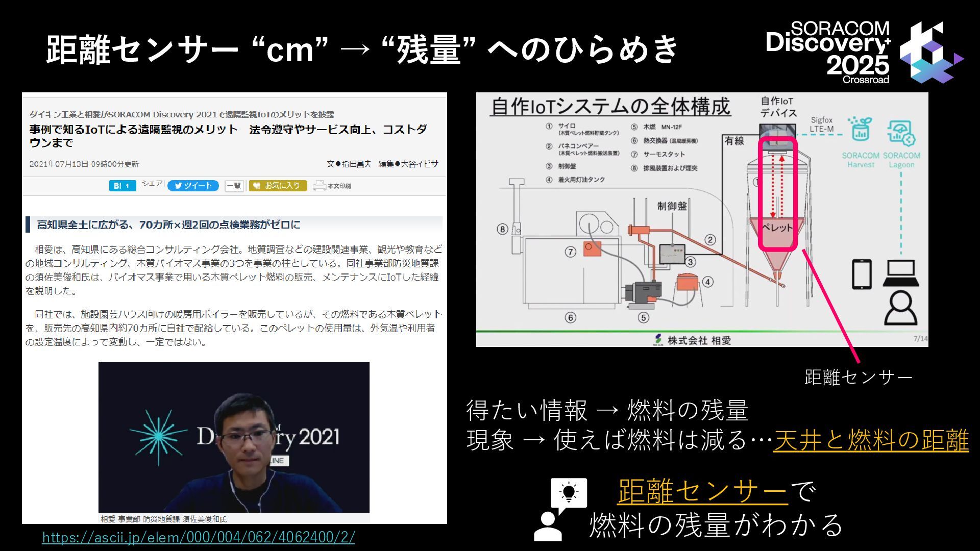The image size is (980, 551).
Task: Click the smartphone icon in diagram
Action: click(862, 274)
